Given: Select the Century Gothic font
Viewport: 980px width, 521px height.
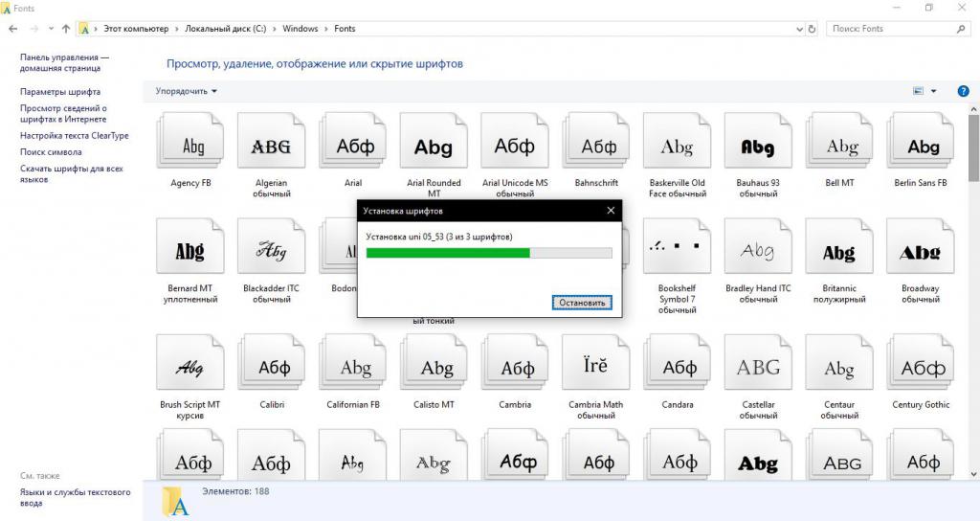Looking at the screenshot, I should (921, 363).
